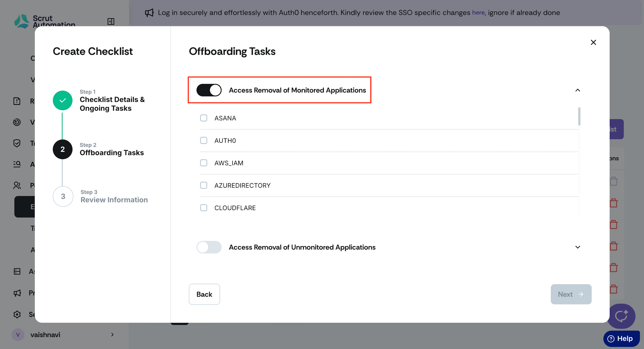Viewport: 644px width, 349px height.
Task: Click the Back button
Action: pos(204,294)
